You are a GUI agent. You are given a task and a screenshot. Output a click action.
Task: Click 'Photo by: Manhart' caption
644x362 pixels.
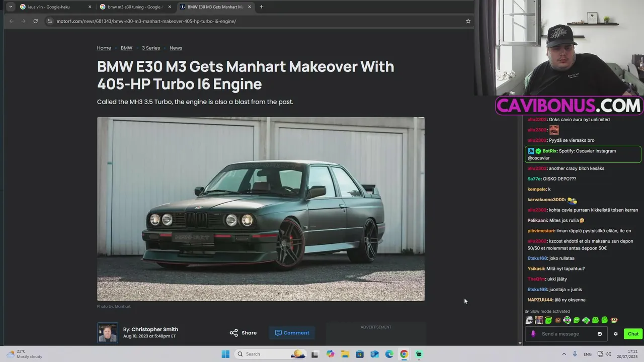114,306
